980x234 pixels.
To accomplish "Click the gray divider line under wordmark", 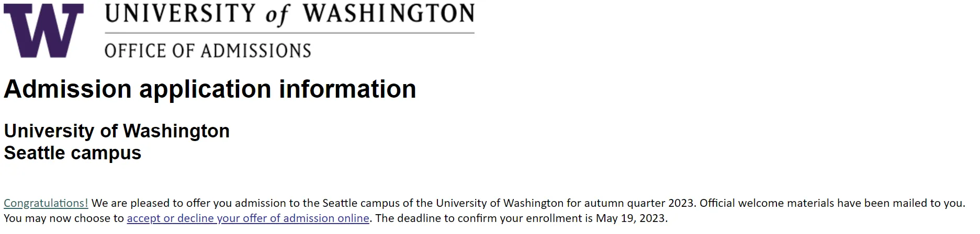I will pos(289,33).
